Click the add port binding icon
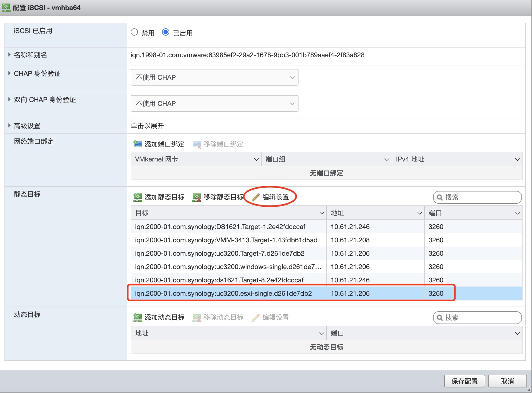Viewport: 532px width, 393px height. click(x=138, y=144)
